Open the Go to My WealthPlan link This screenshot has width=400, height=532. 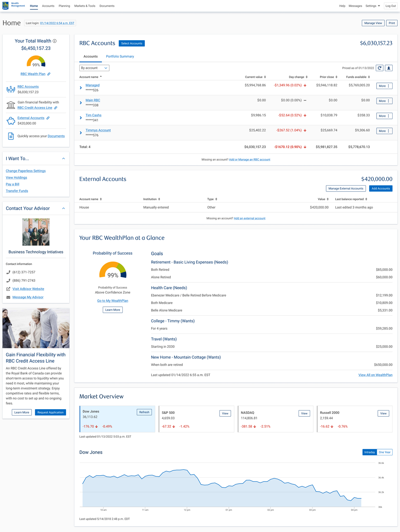(x=112, y=301)
